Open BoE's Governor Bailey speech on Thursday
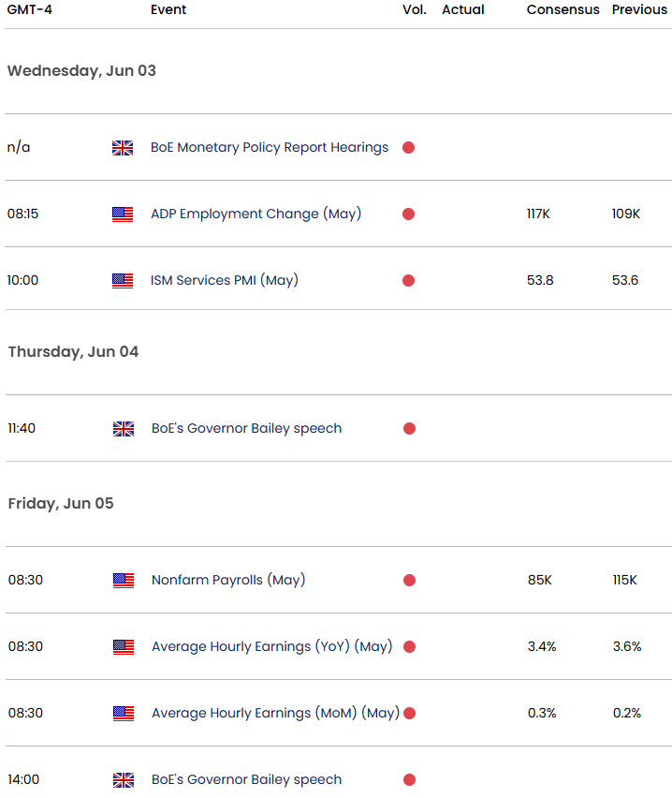This screenshot has width=672, height=798. (247, 429)
